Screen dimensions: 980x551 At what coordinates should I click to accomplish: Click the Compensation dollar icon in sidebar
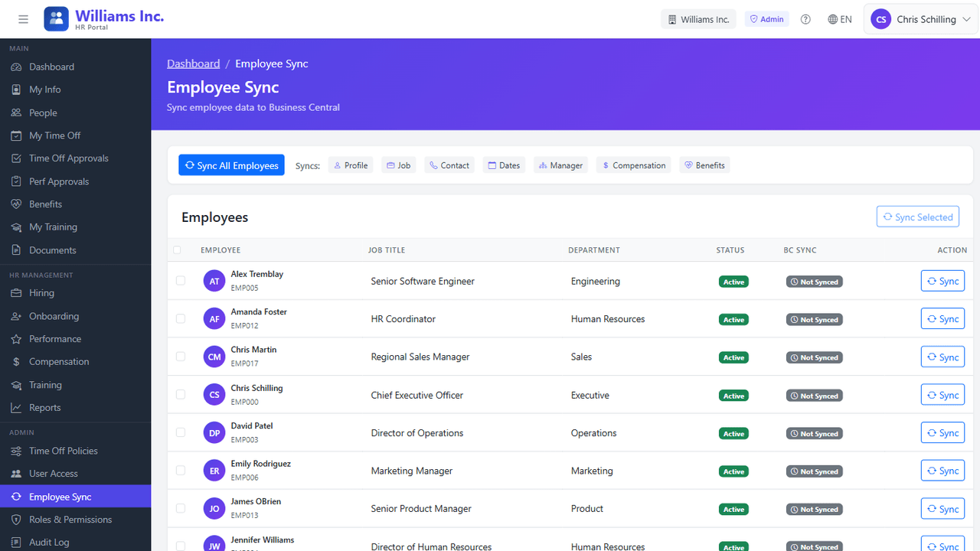coord(16,362)
